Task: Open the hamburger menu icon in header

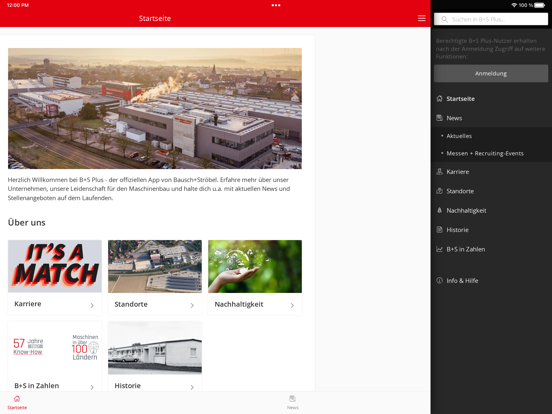Action: tap(421, 18)
